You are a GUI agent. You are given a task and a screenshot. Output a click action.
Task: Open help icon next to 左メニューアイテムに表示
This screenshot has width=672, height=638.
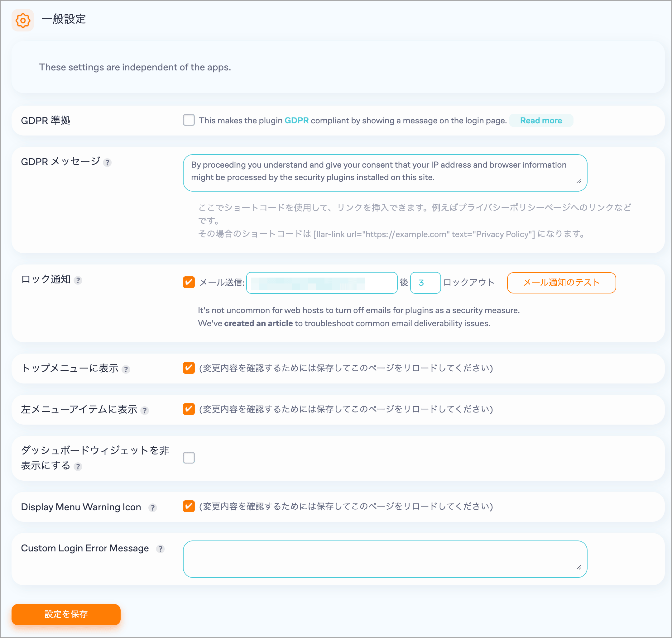145,411
